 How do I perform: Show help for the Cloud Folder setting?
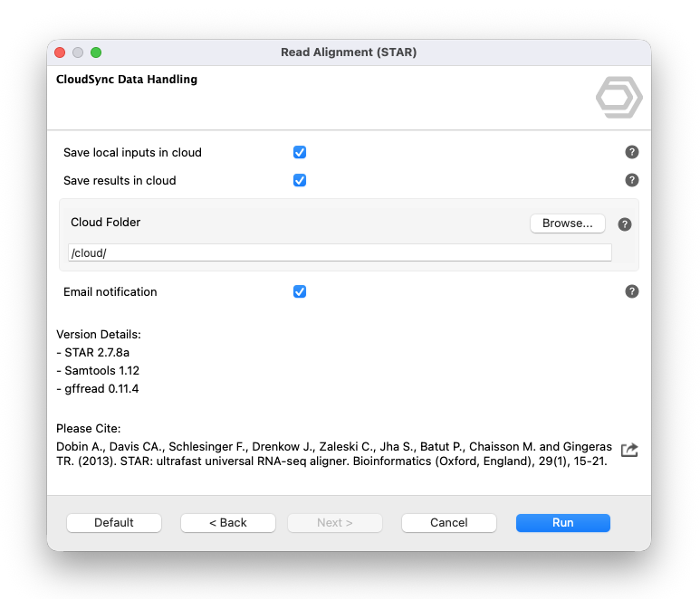pyautogui.click(x=624, y=224)
